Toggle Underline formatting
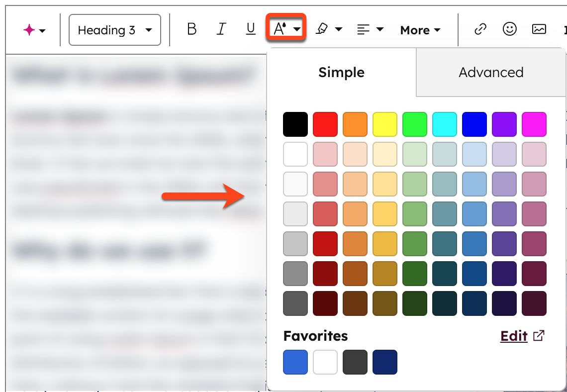This screenshot has width=567, height=392. [251, 29]
